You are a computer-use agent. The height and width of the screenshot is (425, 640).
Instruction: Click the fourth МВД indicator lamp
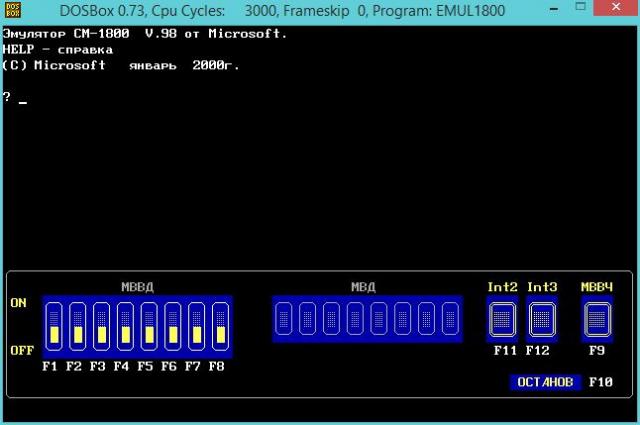[356, 320]
